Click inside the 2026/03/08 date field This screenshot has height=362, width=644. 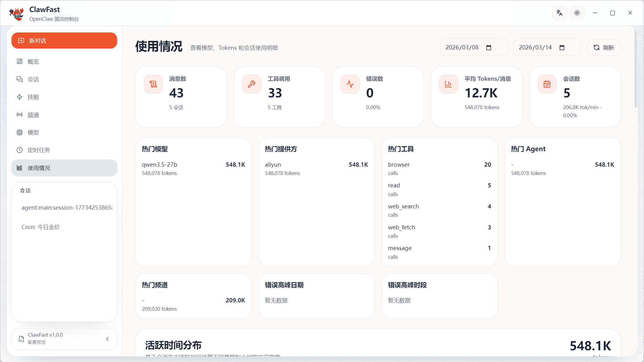point(462,47)
